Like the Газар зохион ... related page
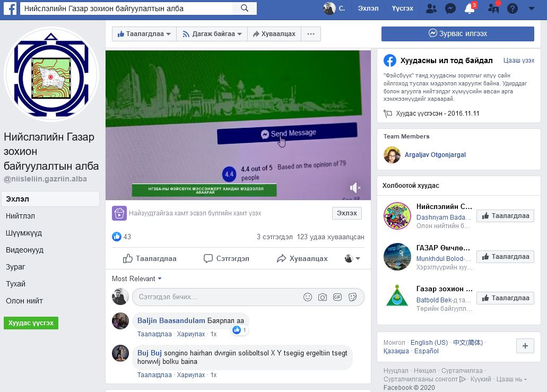 coord(505,298)
